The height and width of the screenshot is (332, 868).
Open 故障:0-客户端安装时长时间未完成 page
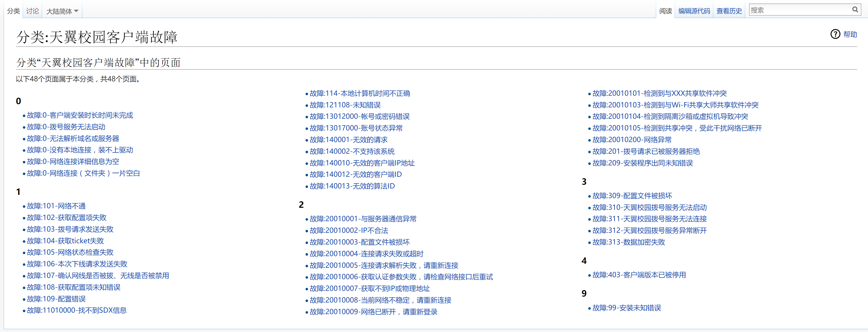point(80,116)
